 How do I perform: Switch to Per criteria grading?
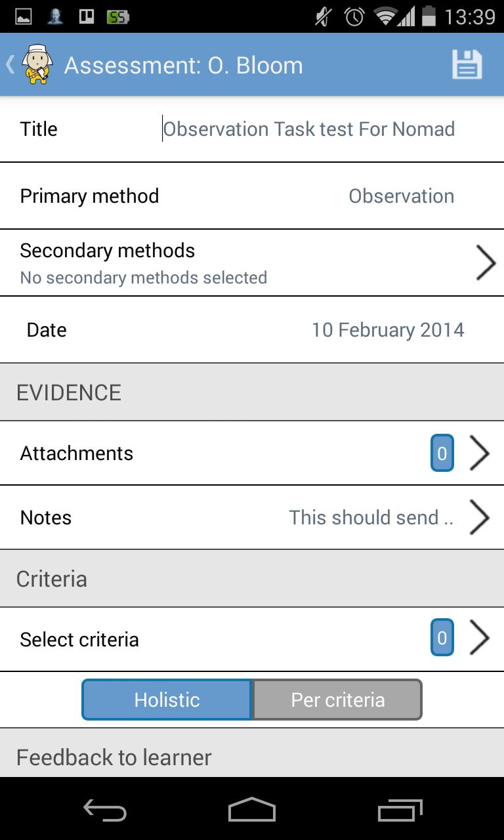(337, 700)
